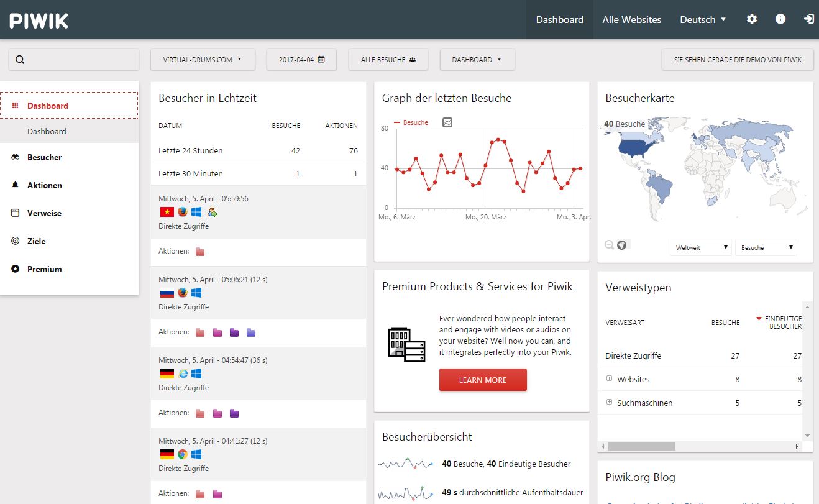Click Chrome icon in 04:41:27 visit
This screenshot has height=504, width=819.
point(182,454)
